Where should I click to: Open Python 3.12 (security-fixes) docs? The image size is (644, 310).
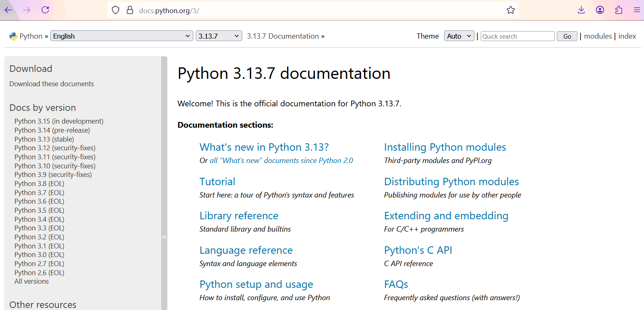(55, 148)
